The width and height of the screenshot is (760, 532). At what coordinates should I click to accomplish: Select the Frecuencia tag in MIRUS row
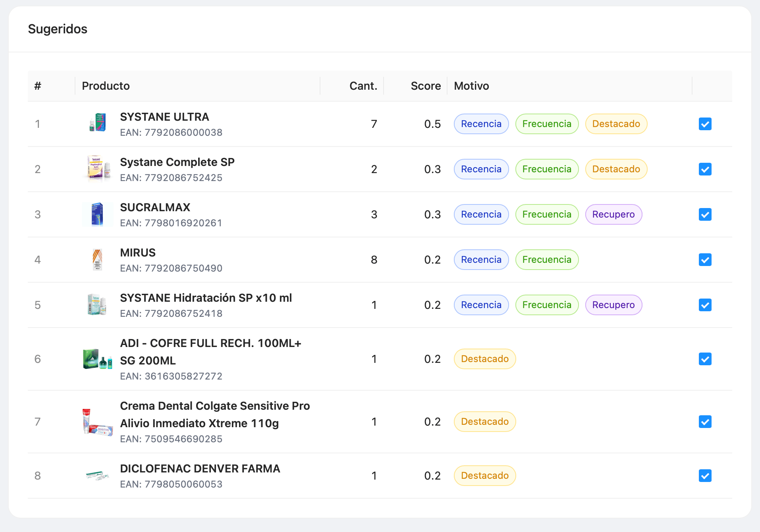[x=547, y=260]
